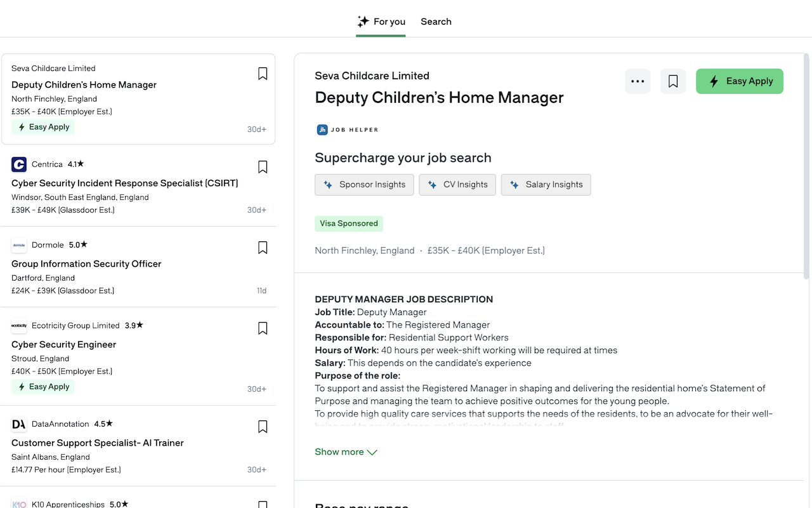Save the Centrica Cyber Security Incident job
The width and height of the screenshot is (812, 508).
(x=263, y=167)
